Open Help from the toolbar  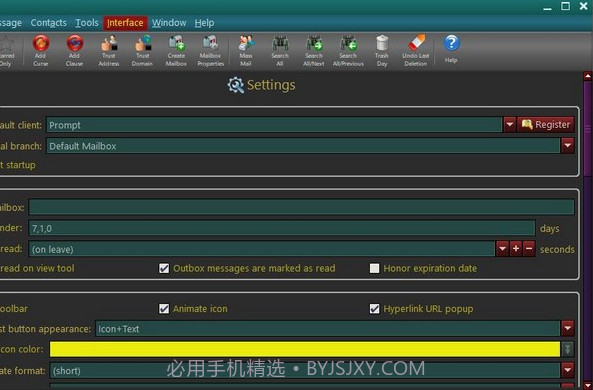(451, 48)
